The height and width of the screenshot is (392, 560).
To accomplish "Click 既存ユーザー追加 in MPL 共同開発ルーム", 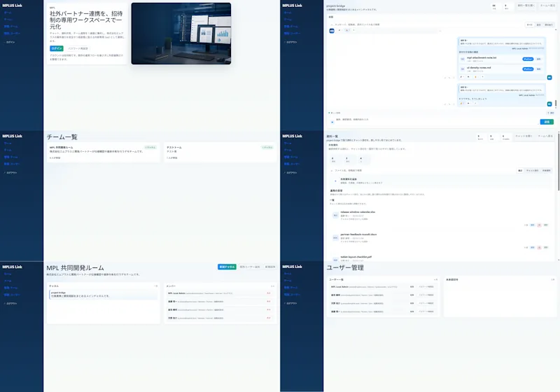I will 250,267.
